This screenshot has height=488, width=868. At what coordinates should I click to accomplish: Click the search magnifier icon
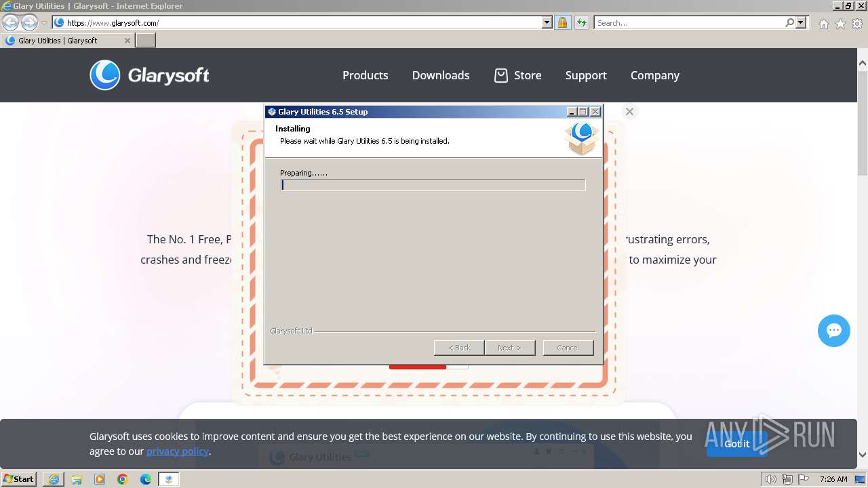point(789,22)
